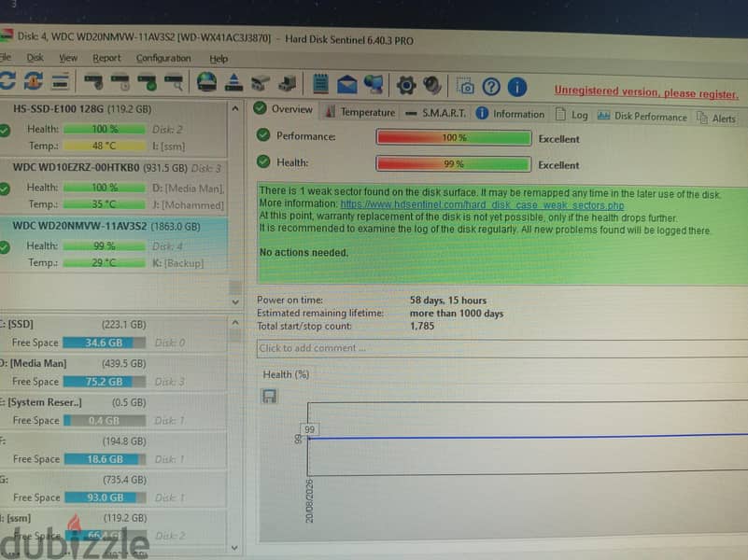Switch to the S.M.A.R.T. tab
The width and height of the screenshot is (748, 560).
click(x=435, y=114)
